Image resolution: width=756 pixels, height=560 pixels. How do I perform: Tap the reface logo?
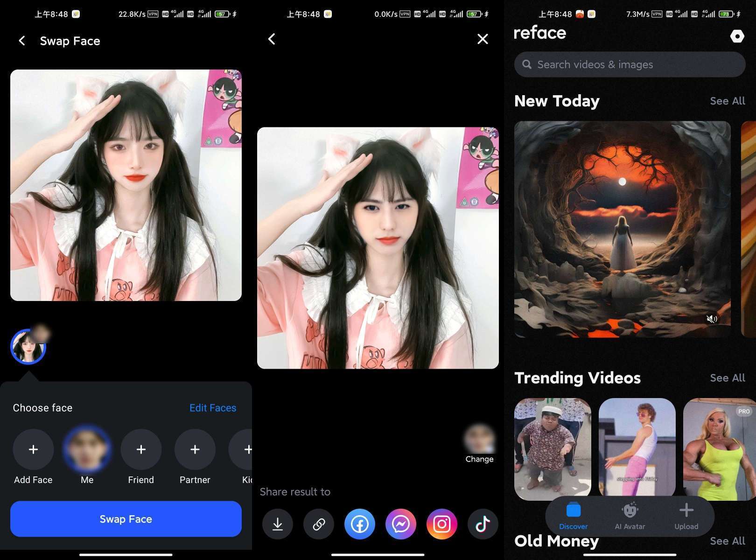pyautogui.click(x=540, y=33)
